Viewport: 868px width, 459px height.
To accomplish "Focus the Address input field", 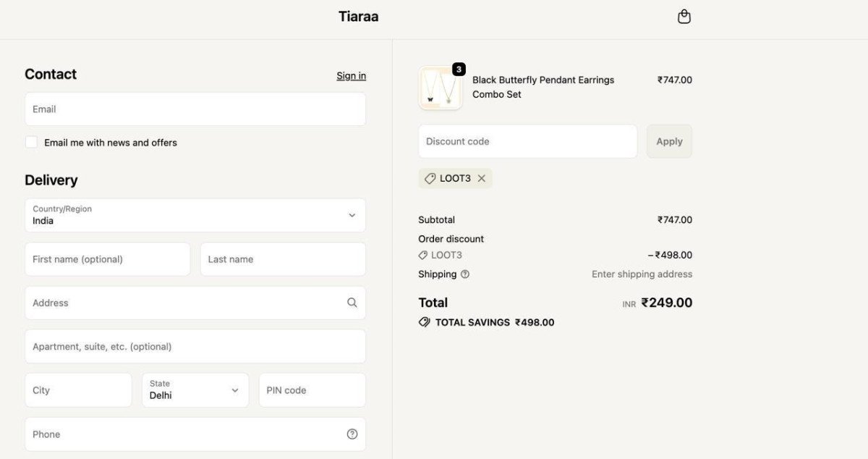I will click(x=195, y=303).
